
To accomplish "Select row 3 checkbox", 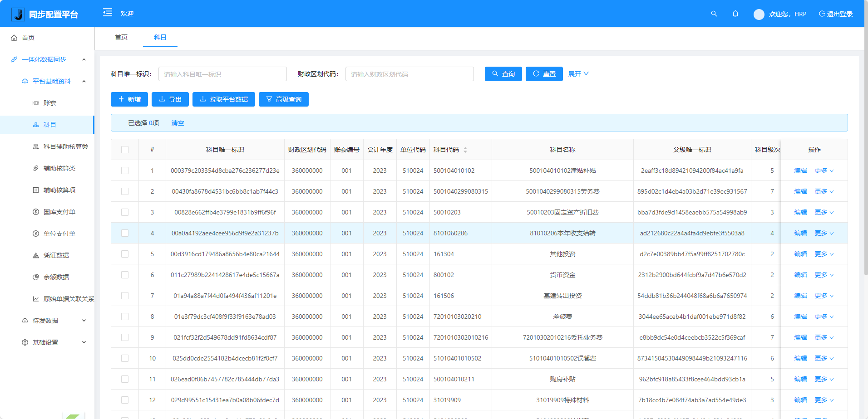I will (125, 212).
